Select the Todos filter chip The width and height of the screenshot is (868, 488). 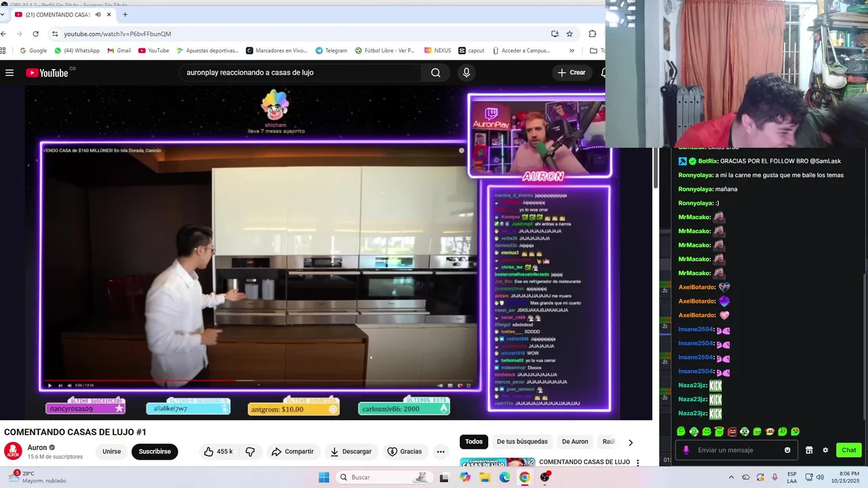[x=474, y=442]
